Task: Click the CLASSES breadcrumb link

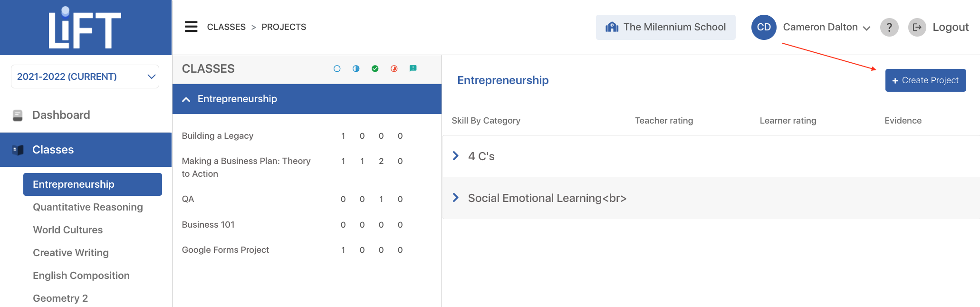Action: (226, 27)
